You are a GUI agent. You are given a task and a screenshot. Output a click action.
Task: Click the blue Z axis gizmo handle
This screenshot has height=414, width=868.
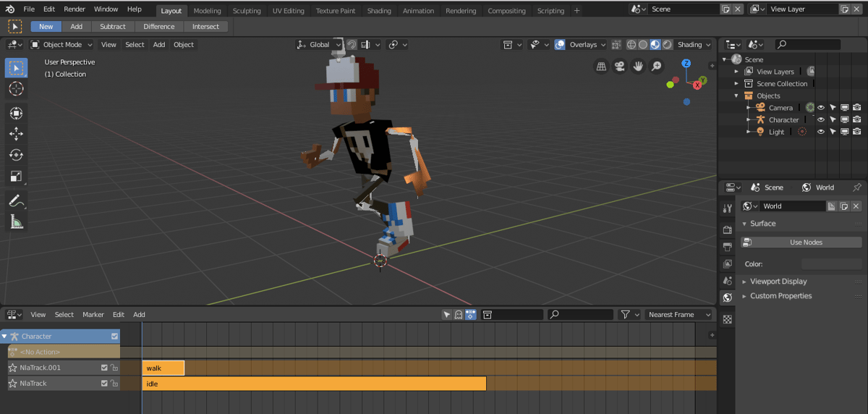(686, 64)
